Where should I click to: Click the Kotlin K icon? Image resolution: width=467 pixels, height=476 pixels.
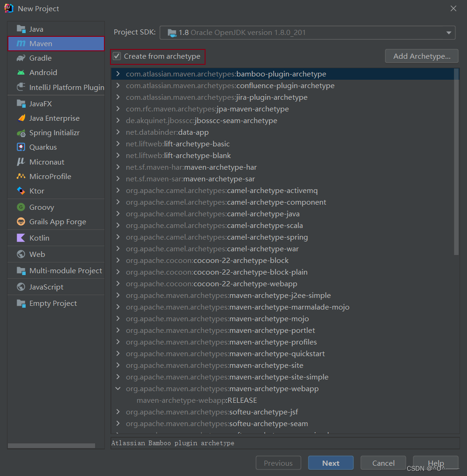tap(21, 238)
